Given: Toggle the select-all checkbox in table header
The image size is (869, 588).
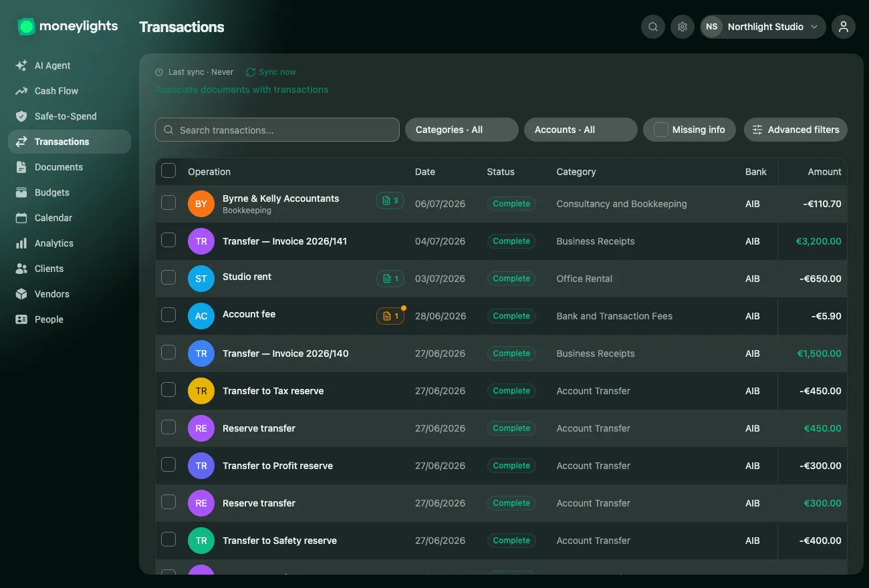Looking at the screenshot, I should point(168,170).
